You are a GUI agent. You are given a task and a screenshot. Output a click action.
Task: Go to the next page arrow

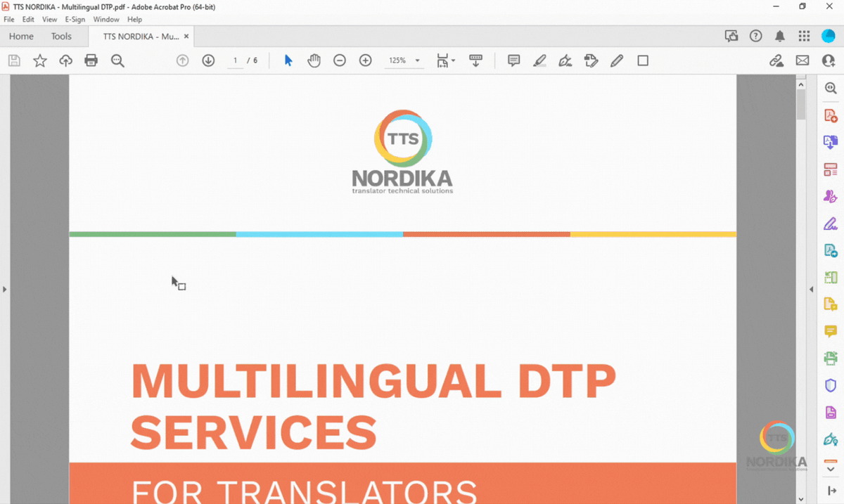point(208,60)
